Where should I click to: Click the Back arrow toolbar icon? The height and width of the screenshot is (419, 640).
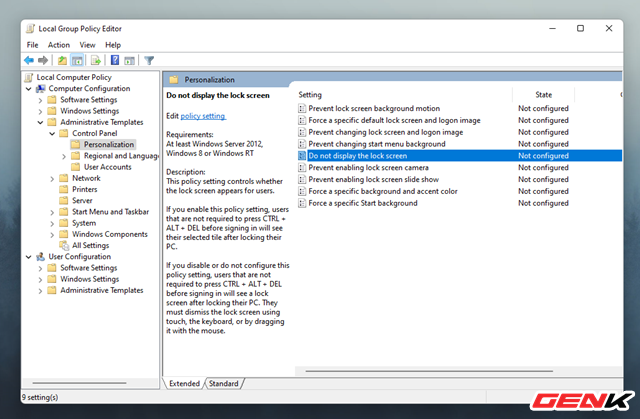[29, 61]
